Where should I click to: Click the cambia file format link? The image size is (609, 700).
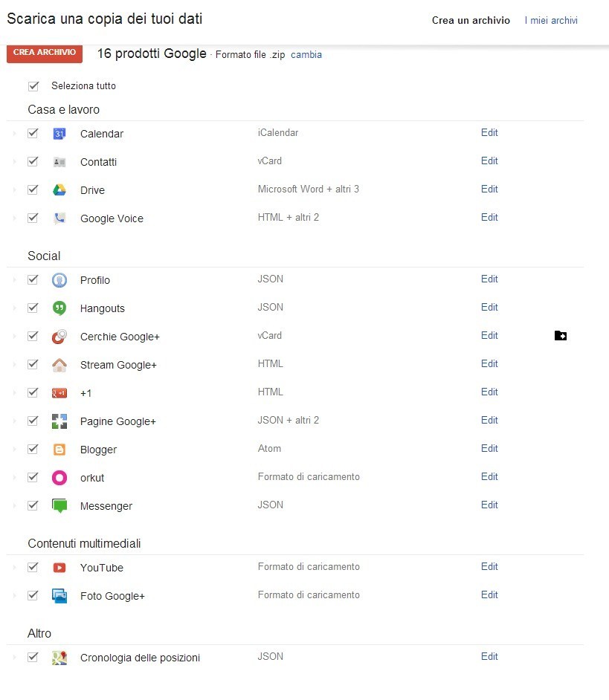tap(306, 55)
